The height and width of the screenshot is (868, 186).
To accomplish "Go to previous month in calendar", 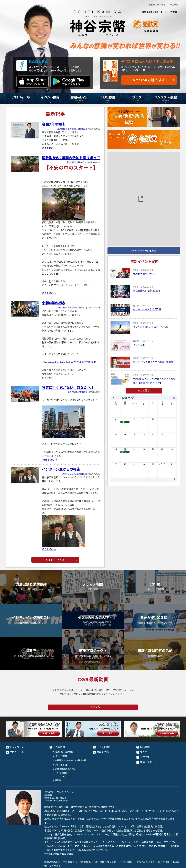I will point(113,398).
